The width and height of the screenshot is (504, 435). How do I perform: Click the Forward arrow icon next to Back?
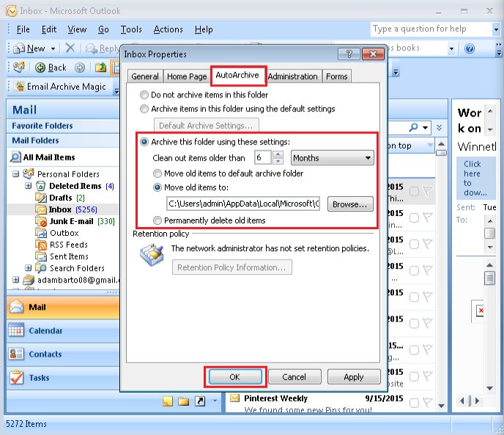tap(80, 67)
